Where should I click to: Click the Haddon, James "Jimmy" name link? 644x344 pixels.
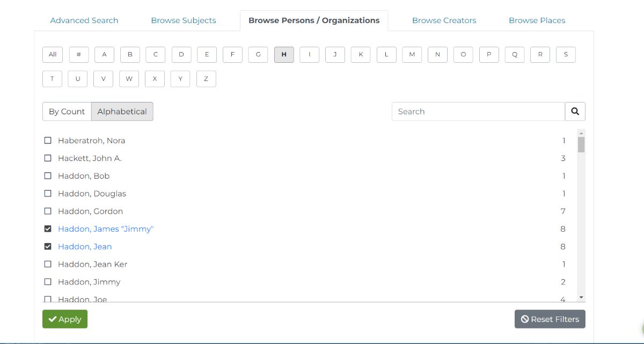pyautogui.click(x=106, y=229)
